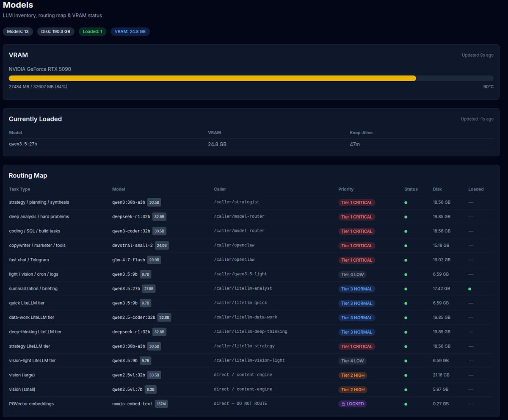
Task: Click the lock icon in the LOCKED badge
Action: point(343,404)
